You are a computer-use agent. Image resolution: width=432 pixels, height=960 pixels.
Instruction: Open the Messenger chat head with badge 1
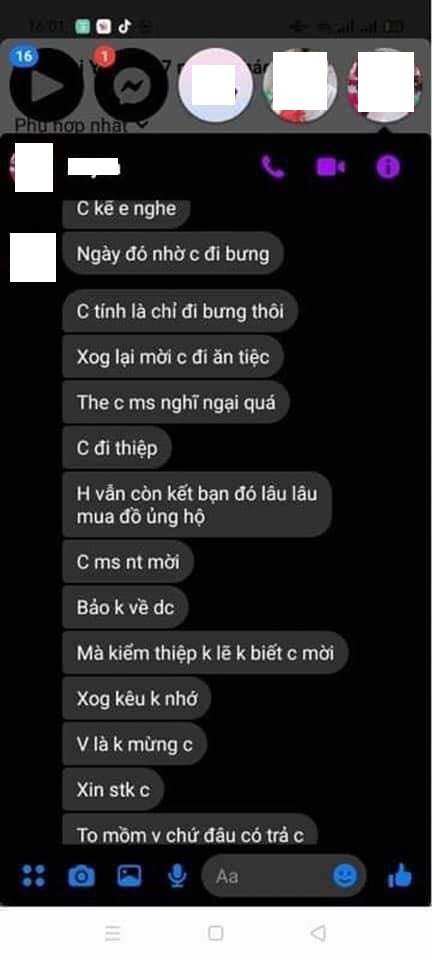(130, 85)
